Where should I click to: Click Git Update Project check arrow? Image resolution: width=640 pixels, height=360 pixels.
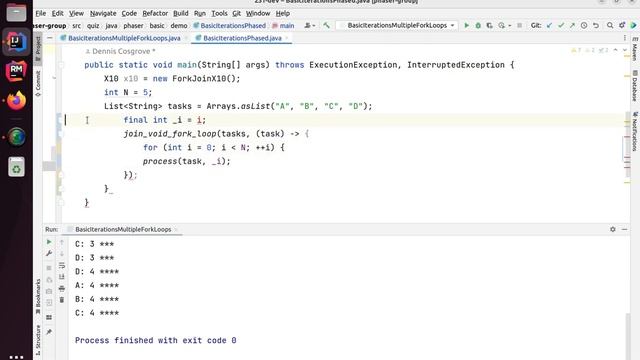[x=549, y=25]
